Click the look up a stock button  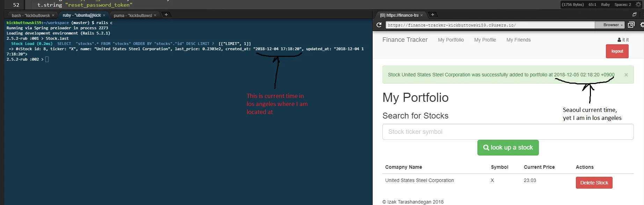[x=508, y=147]
